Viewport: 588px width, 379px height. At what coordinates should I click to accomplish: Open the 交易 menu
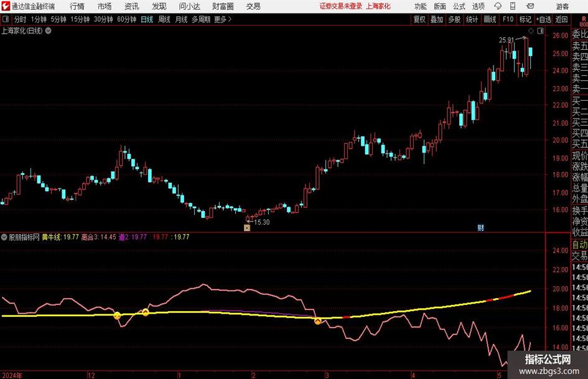(253, 6)
